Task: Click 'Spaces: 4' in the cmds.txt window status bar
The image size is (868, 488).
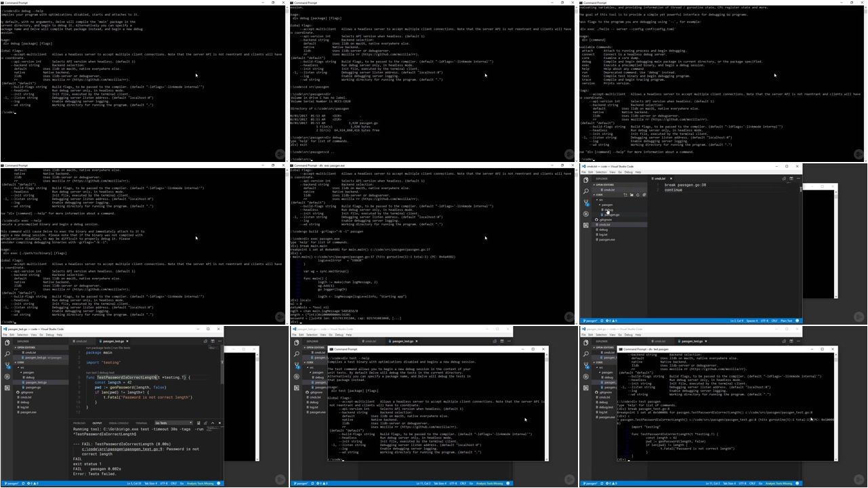Action: pyautogui.click(x=752, y=321)
